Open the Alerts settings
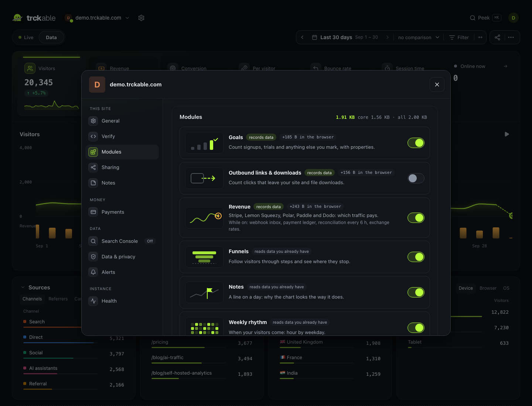Screen dimensions: 532x406 (x=122, y=272)
